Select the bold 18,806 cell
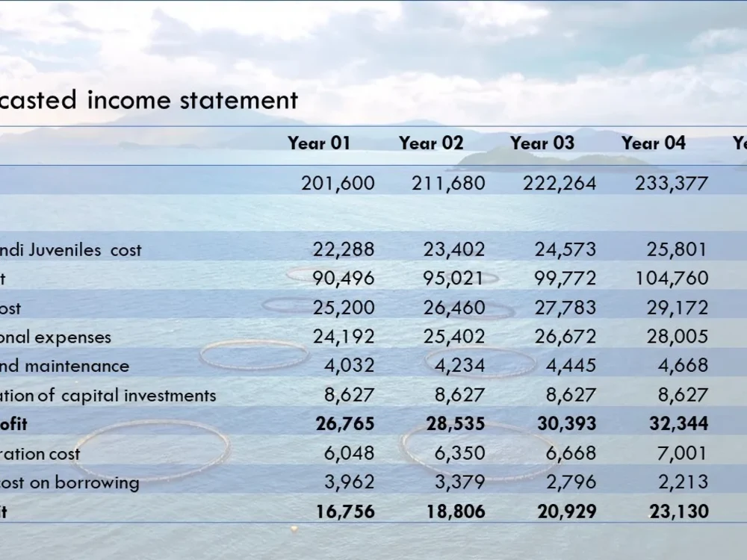The height and width of the screenshot is (560, 747). (x=456, y=512)
